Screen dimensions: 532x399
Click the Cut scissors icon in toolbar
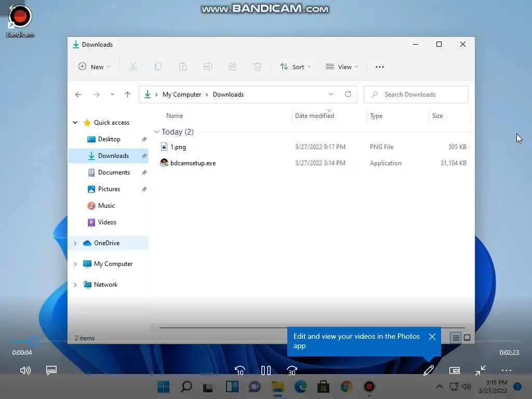click(132, 67)
